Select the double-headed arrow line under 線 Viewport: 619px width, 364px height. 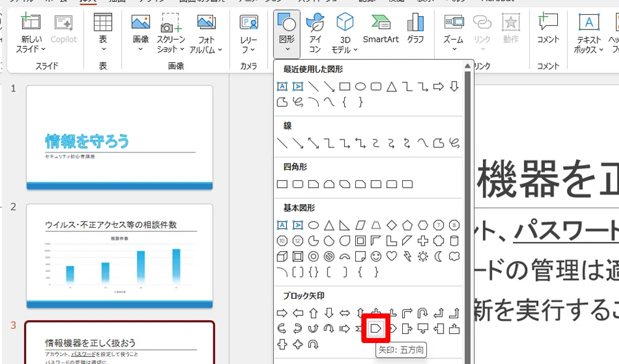[313, 143]
